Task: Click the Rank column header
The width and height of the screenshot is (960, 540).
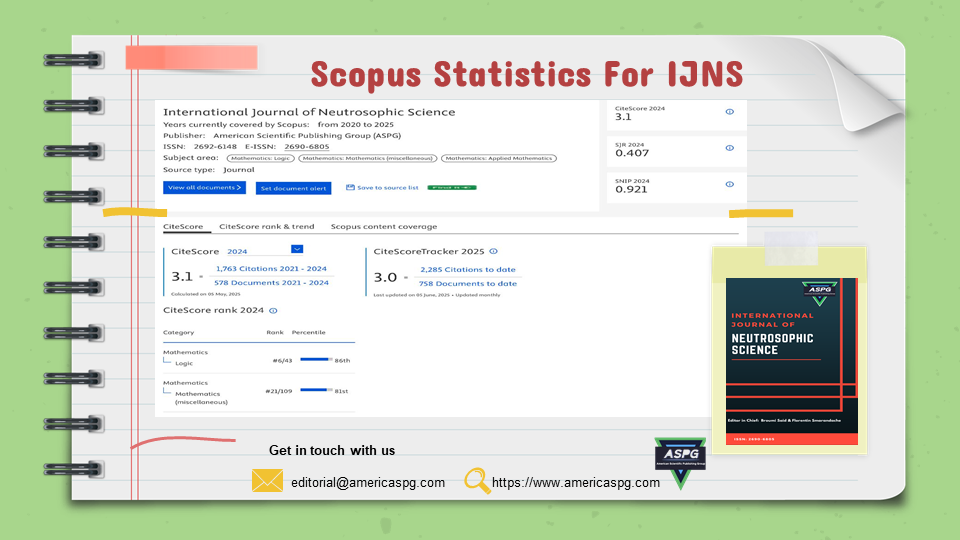Action: click(275, 332)
